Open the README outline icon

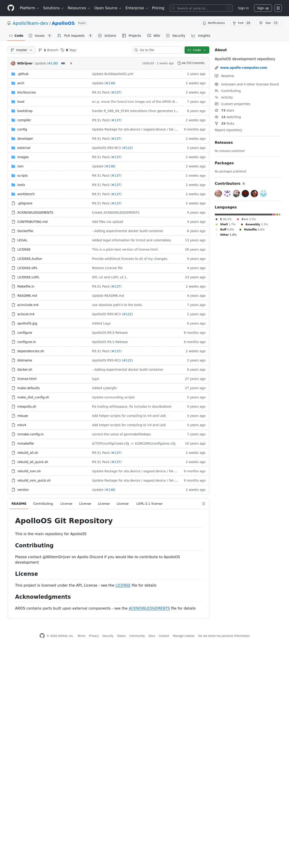(x=203, y=504)
